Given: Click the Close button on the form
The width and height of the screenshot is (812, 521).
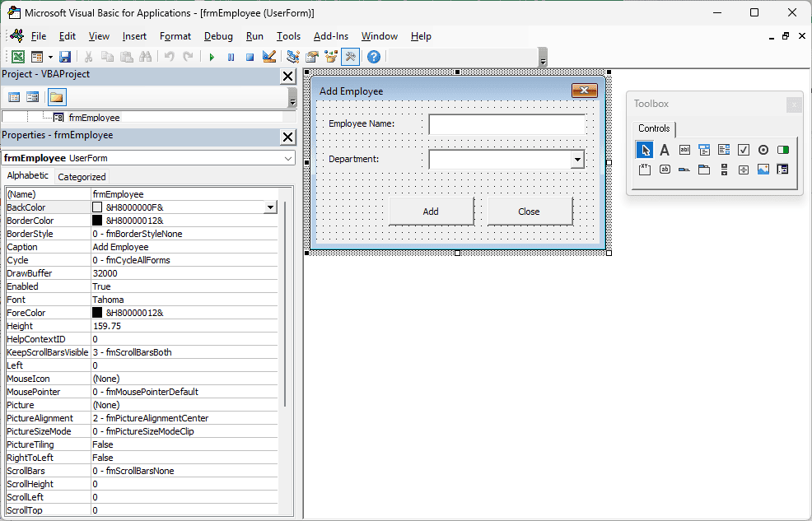Looking at the screenshot, I should click(x=530, y=211).
